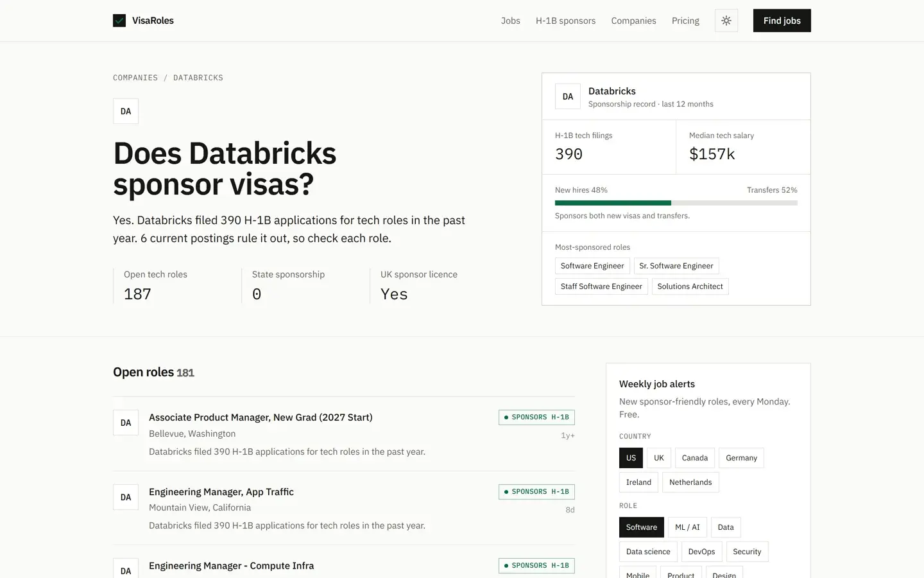924x578 pixels.
Task: Click the VisaRoles checkmark logo icon
Action: pos(119,21)
